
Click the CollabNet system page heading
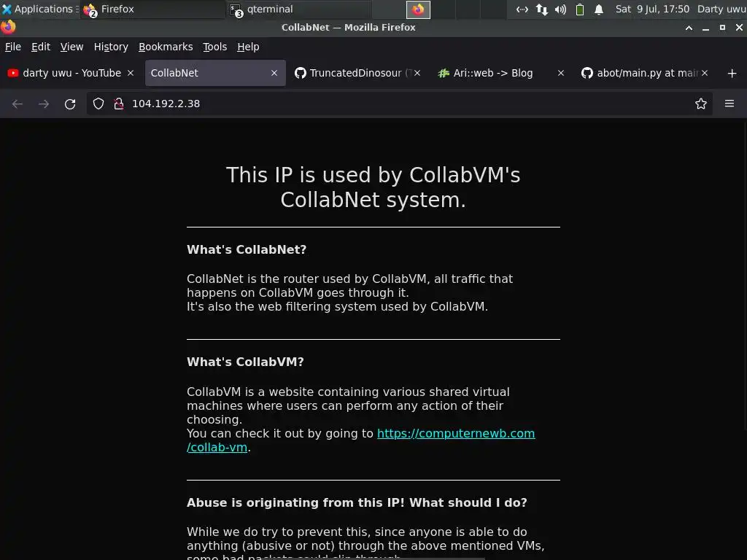click(x=373, y=187)
